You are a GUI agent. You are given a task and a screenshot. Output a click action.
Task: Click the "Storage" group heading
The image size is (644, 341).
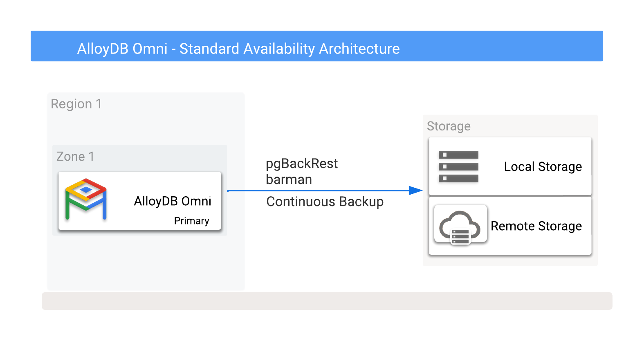click(x=449, y=126)
